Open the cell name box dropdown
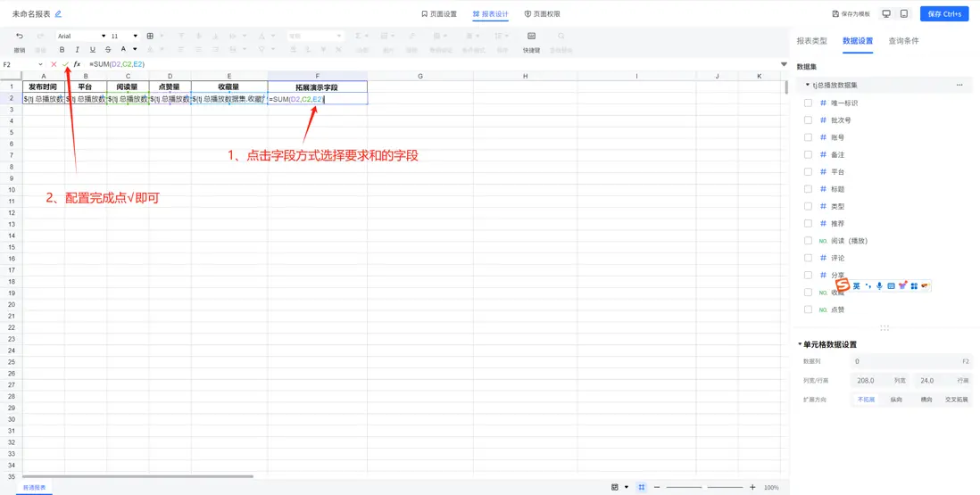The image size is (980, 495). pyautogui.click(x=41, y=64)
